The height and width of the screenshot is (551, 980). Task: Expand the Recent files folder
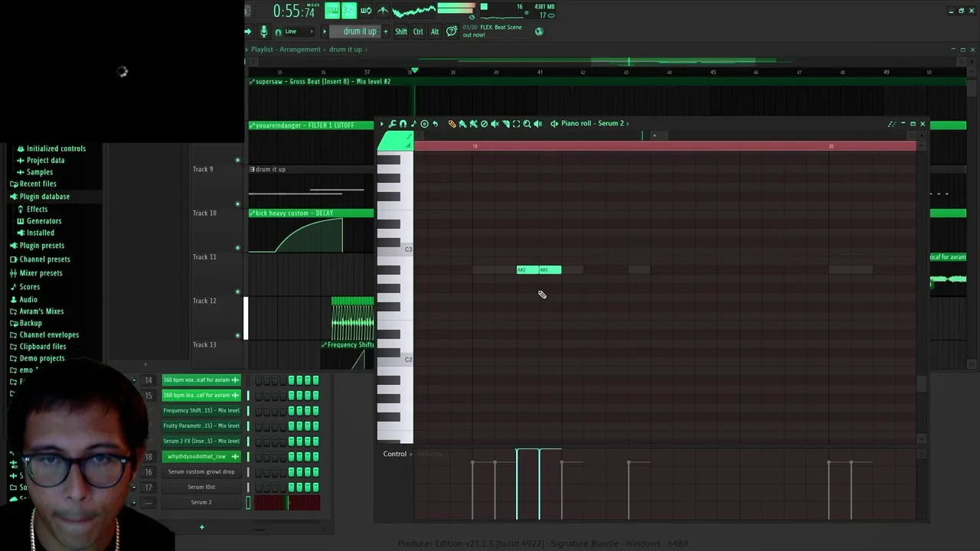[x=38, y=184]
